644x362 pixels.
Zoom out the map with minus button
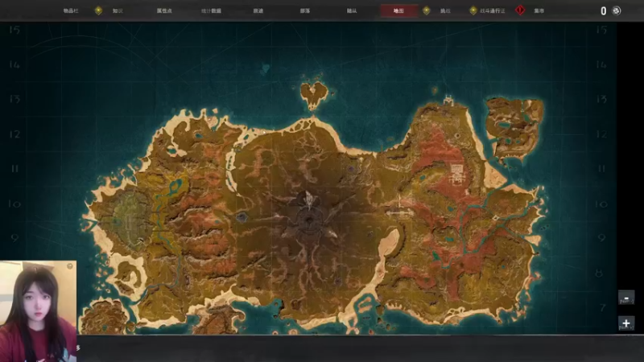[x=626, y=298]
